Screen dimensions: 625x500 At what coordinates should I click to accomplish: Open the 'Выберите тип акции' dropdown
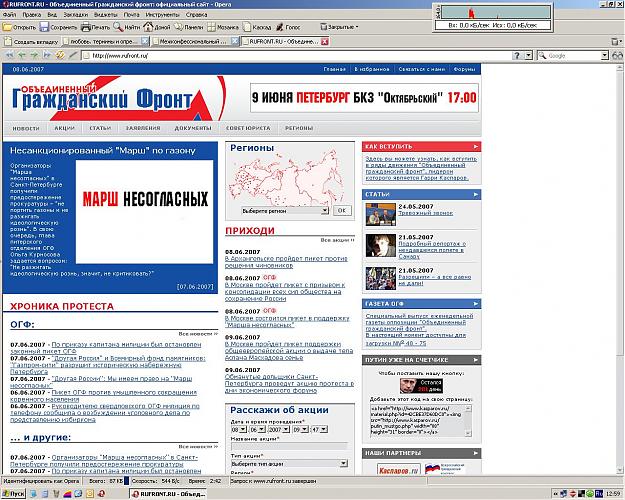344,463
